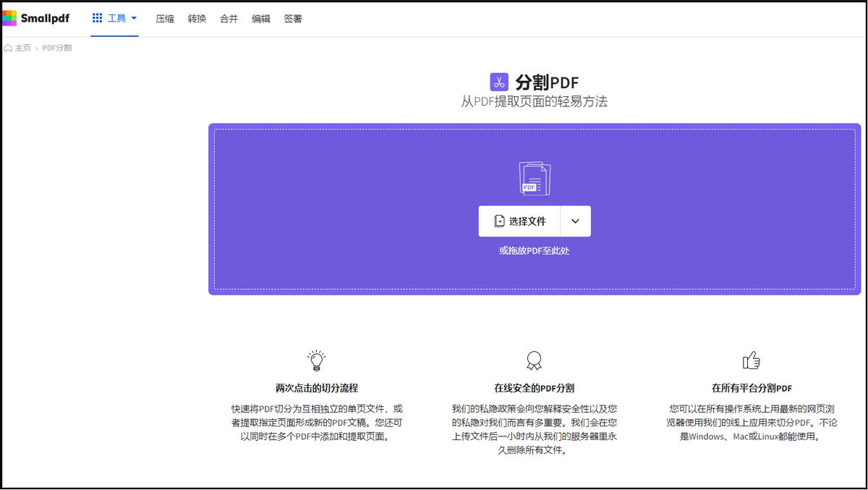Open the 转换 menu item

(197, 18)
